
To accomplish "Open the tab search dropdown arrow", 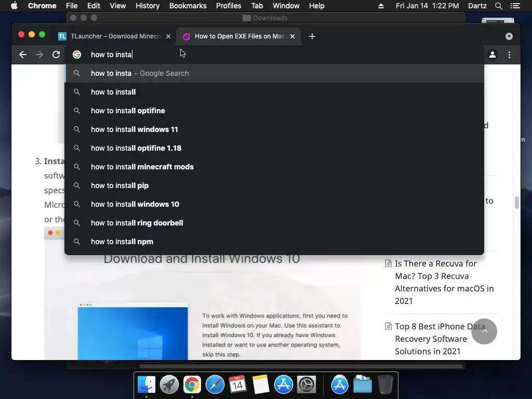I will tap(509, 36).
